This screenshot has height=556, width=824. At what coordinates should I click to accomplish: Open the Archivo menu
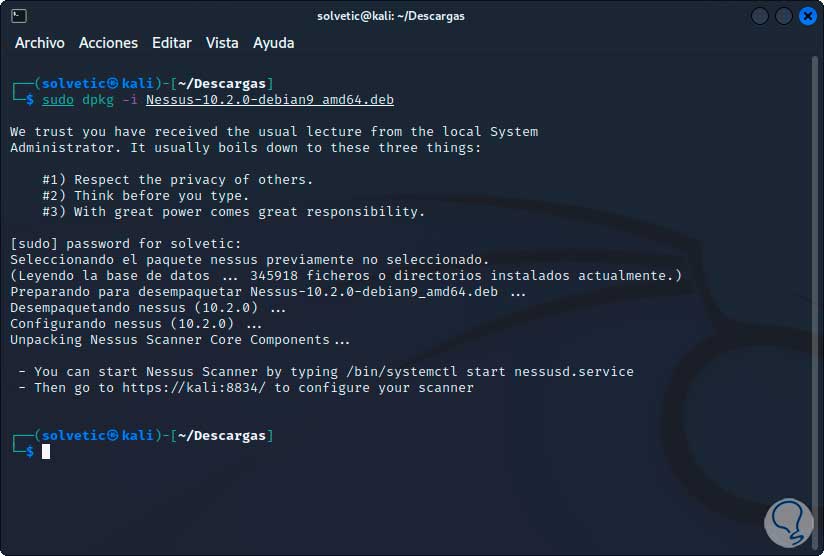point(40,43)
